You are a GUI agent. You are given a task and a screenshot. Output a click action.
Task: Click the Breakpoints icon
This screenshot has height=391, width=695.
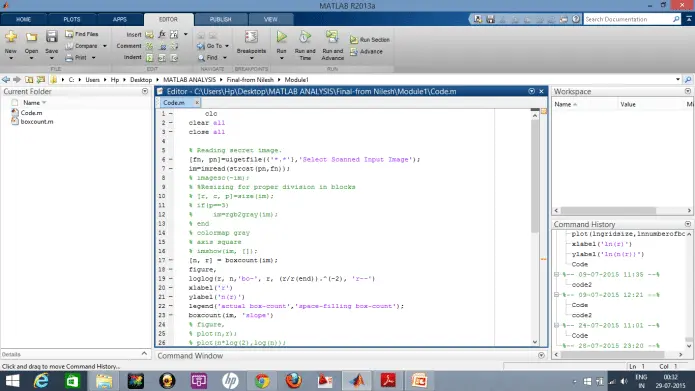[251, 37]
